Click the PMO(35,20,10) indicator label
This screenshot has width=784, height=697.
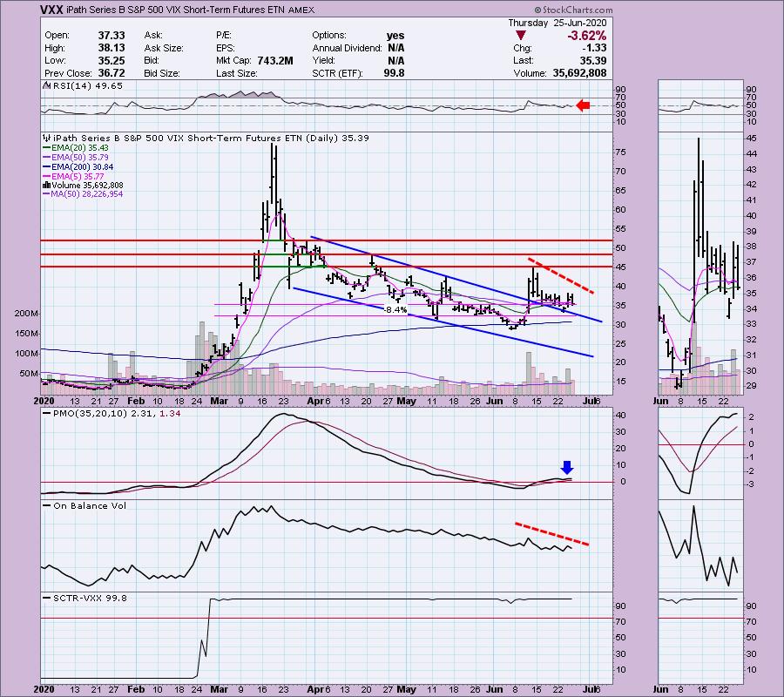(112, 414)
